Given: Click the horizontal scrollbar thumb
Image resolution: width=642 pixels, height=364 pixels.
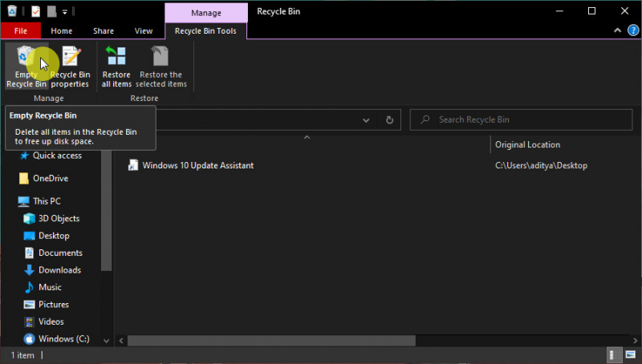Looking at the screenshot, I should tap(271, 340).
